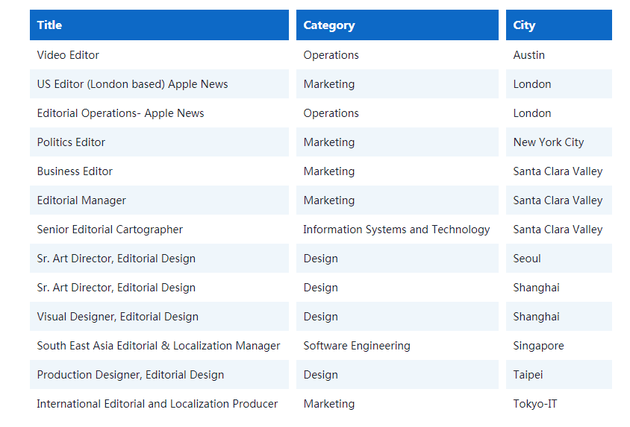Viewport: 630px width, 427px height.
Task: Click the Austin city cell
Action: (x=529, y=55)
